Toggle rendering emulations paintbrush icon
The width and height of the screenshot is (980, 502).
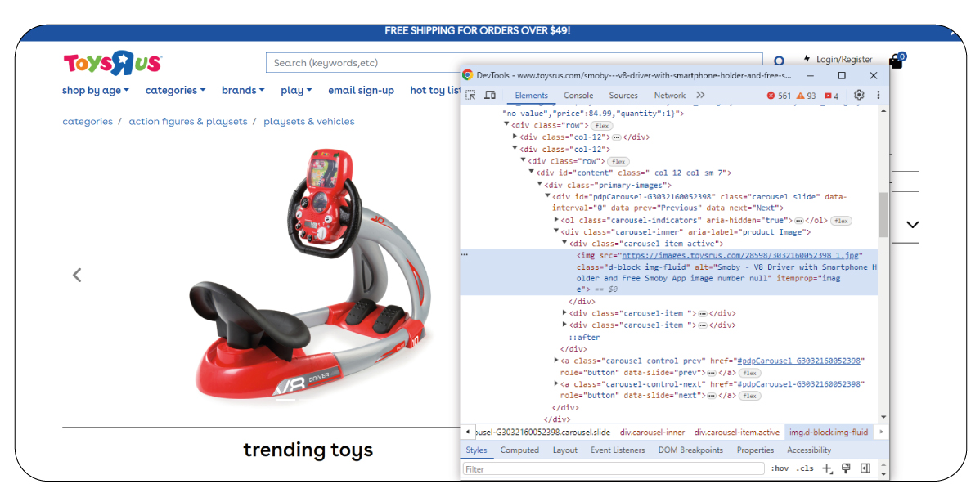(x=846, y=468)
